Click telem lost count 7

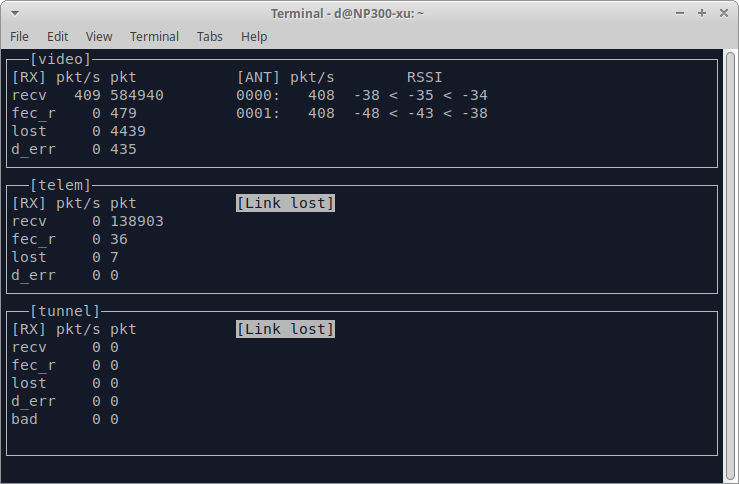114,257
